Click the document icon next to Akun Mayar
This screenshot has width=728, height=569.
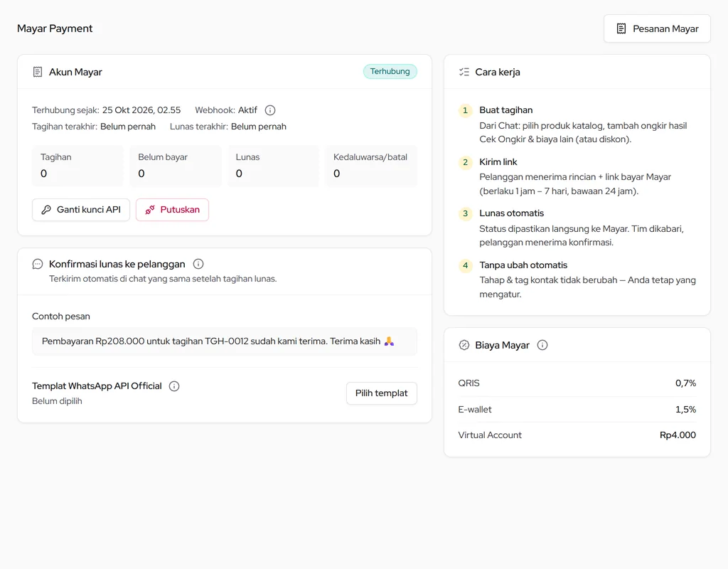point(38,72)
